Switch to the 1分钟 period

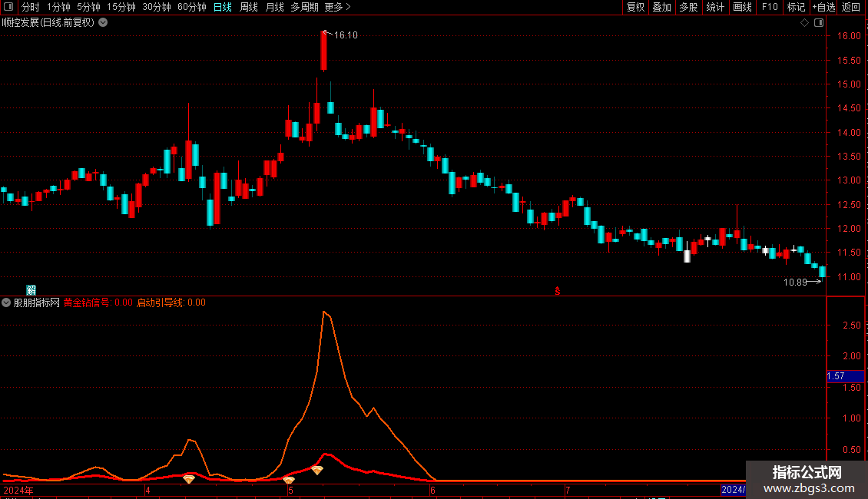tap(58, 7)
